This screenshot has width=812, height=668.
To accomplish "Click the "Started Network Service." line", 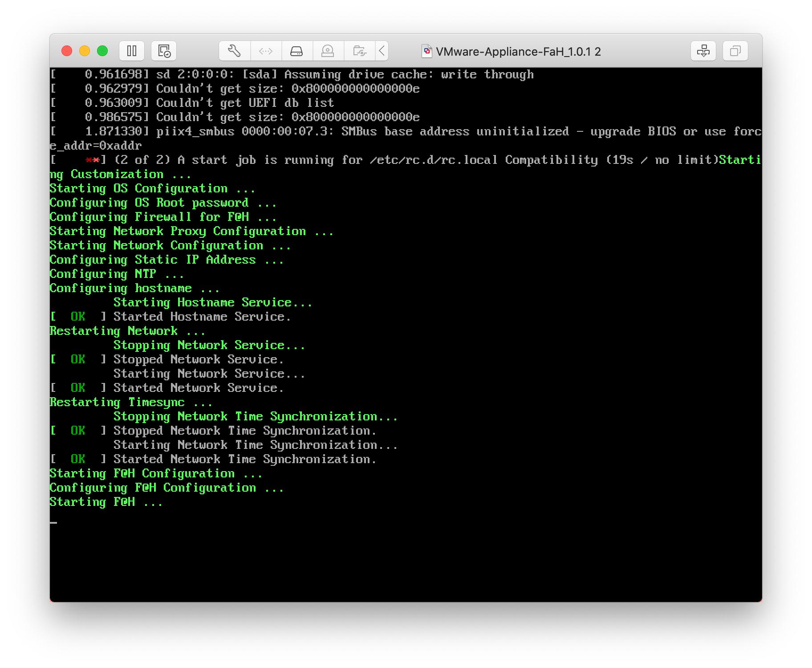I will 198,388.
